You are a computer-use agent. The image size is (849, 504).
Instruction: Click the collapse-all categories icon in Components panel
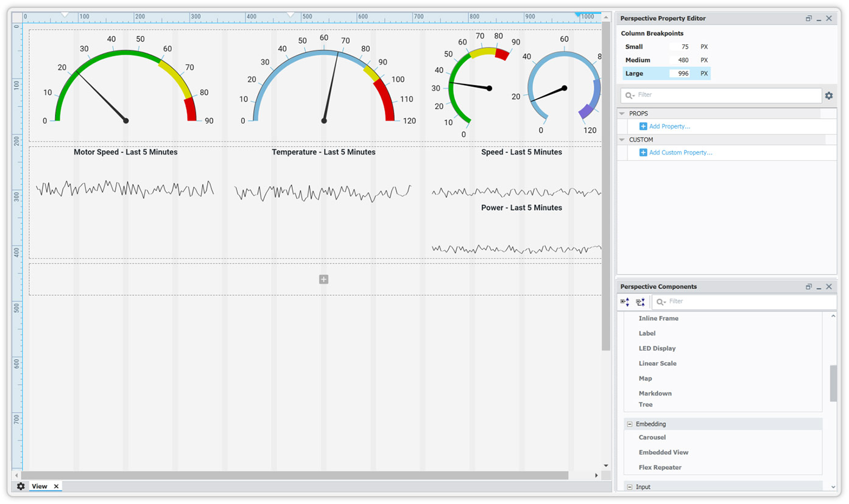(640, 301)
